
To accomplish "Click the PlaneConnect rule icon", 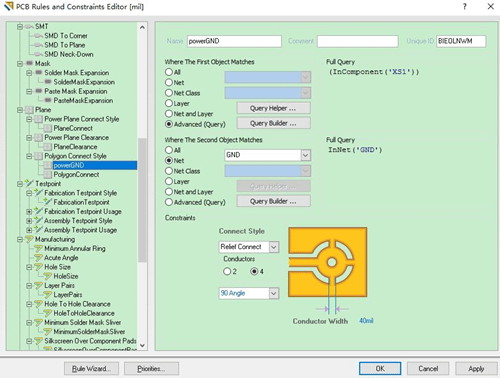I will [x=48, y=128].
